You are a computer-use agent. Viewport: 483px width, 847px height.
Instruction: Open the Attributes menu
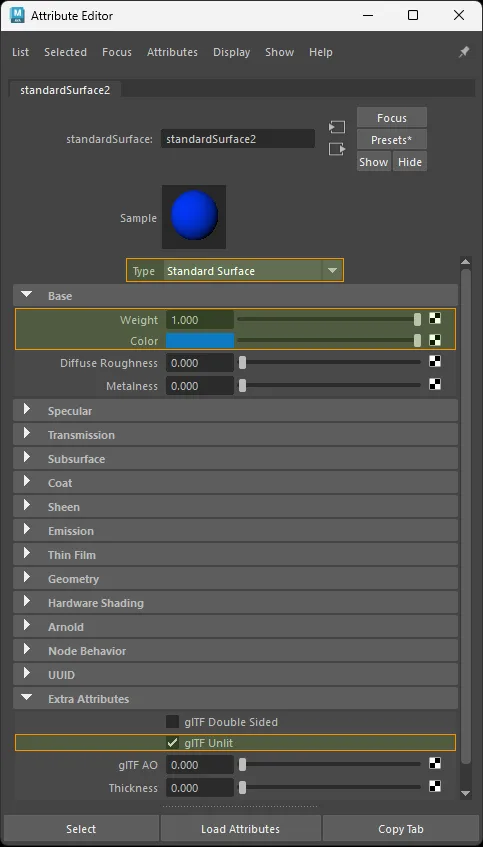172,52
